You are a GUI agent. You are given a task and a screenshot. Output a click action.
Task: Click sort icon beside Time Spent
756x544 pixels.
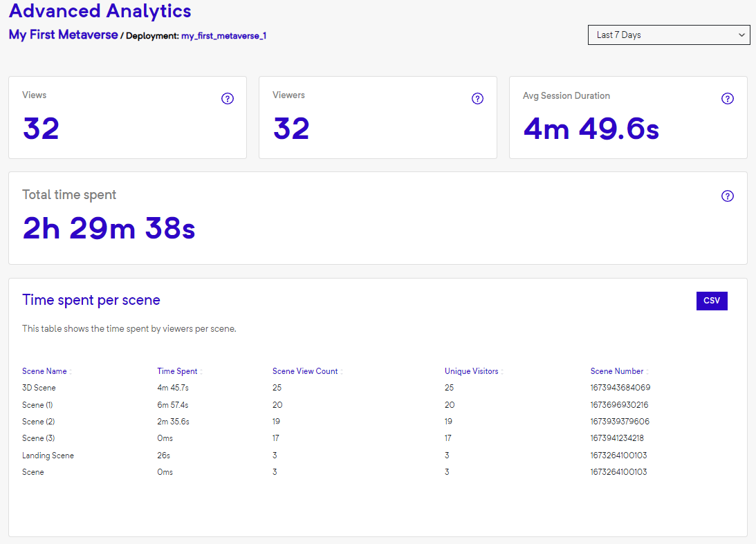[x=201, y=372]
